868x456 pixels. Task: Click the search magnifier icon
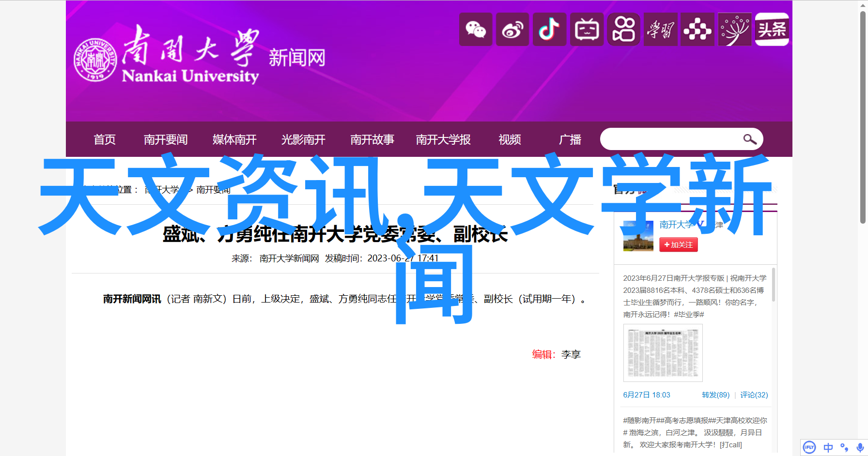click(750, 139)
